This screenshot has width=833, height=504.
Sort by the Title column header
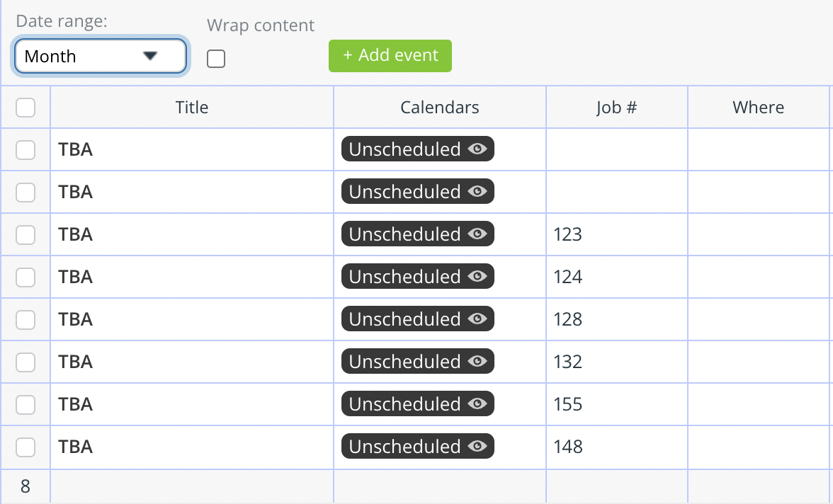pos(192,108)
